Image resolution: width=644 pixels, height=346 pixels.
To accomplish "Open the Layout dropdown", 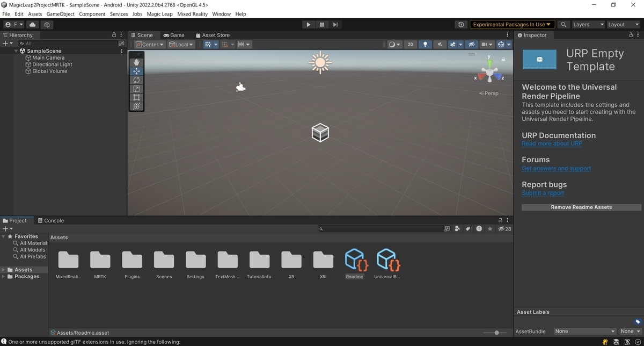I will pos(624,25).
